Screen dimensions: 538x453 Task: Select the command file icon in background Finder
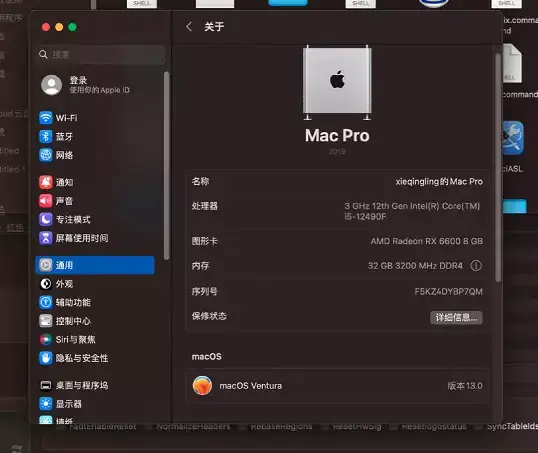point(512,63)
